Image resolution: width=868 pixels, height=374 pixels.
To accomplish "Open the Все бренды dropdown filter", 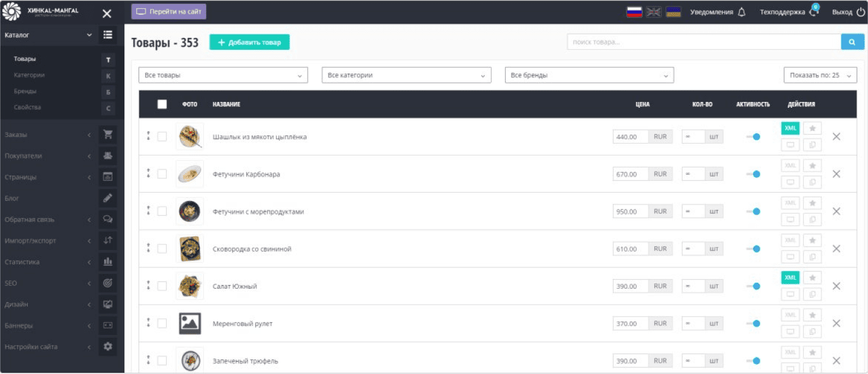I will tap(589, 75).
